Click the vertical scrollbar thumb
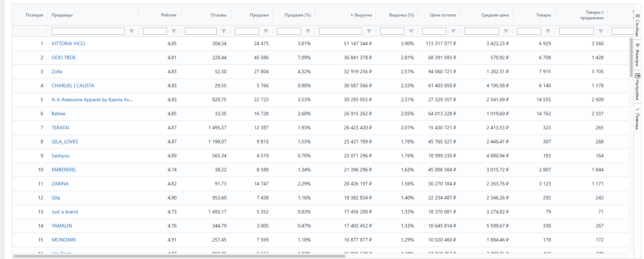Viewport: 644px width, 259px height. [631, 57]
